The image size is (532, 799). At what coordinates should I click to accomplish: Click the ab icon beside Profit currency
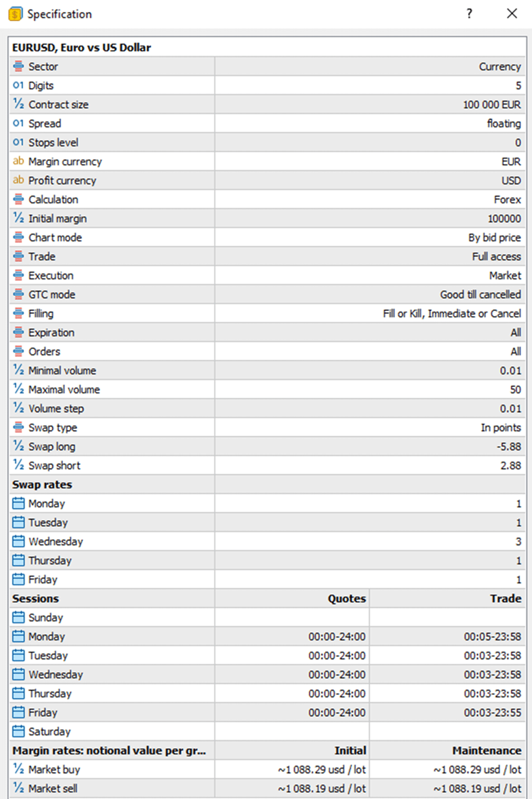[19, 180]
